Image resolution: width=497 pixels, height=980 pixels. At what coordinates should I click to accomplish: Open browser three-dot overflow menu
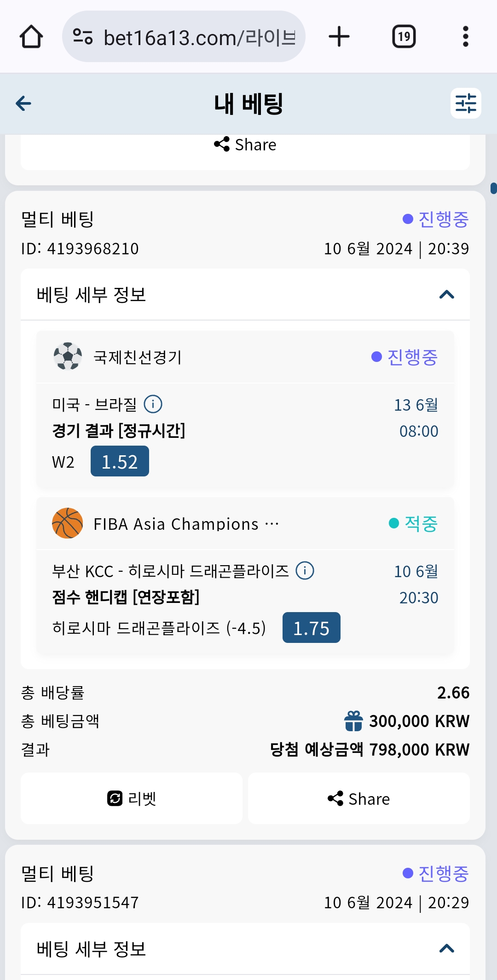coord(465,37)
